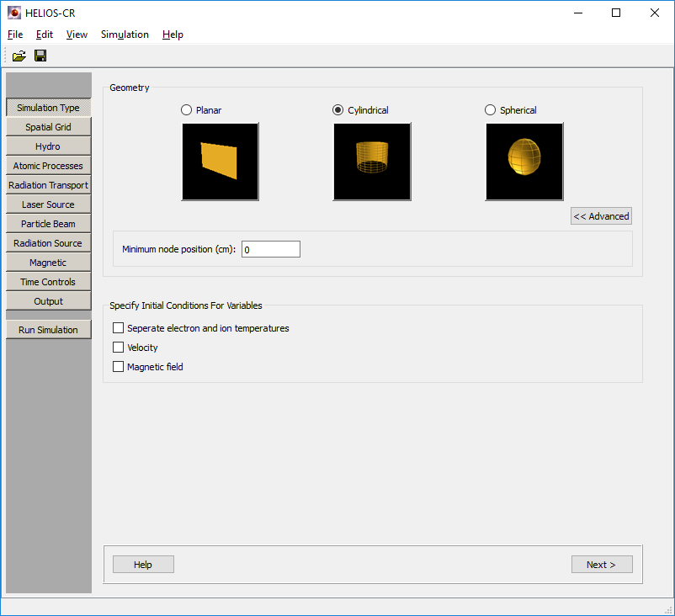Open the Simulation menu
This screenshot has height=616, width=675.
(x=125, y=35)
